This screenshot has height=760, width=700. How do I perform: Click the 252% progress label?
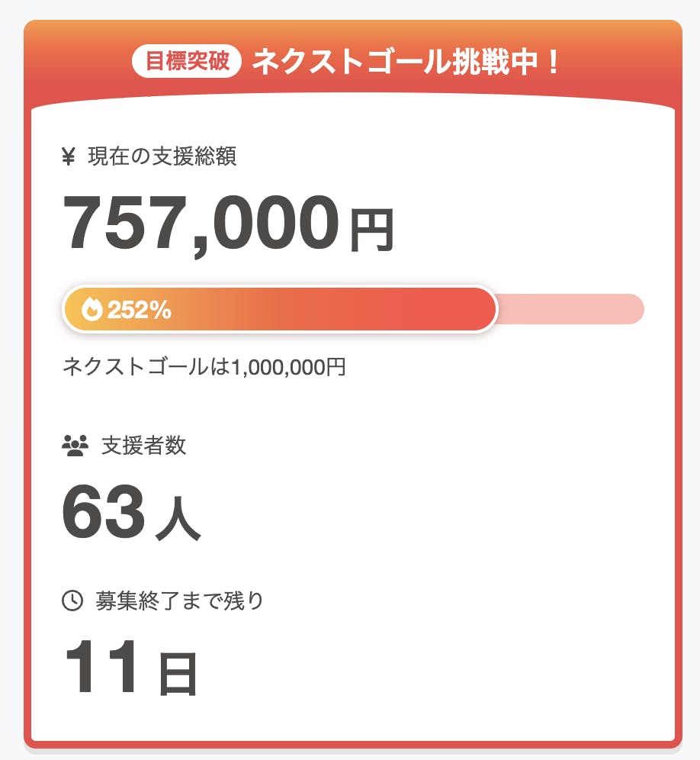[140, 310]
